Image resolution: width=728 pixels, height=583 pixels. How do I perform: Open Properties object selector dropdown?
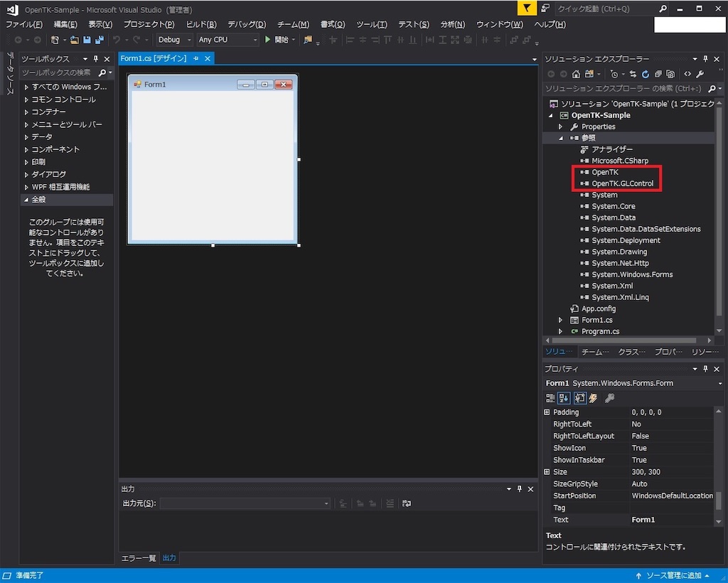(720, 383)
